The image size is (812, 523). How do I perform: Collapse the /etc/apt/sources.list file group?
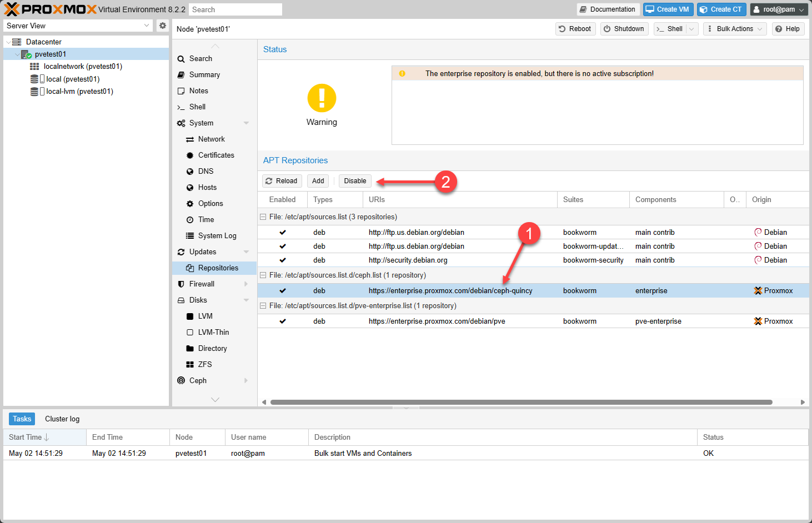pos(263,217)
